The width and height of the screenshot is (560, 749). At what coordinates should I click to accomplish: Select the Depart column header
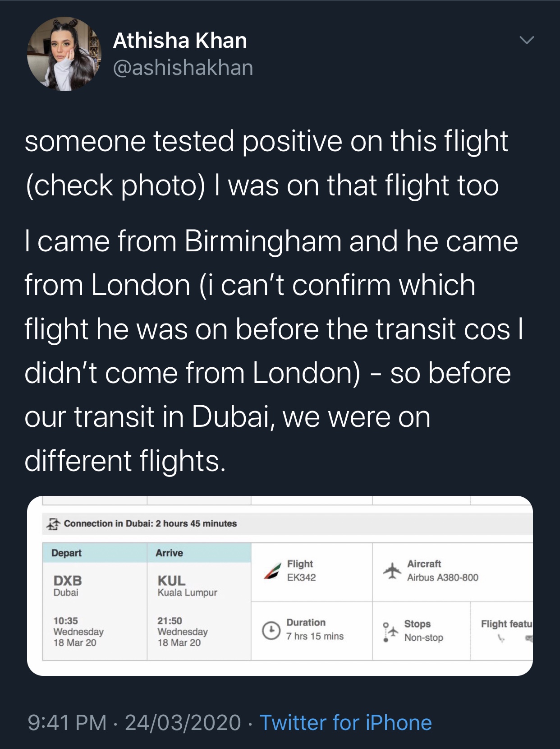coord(67,553)
